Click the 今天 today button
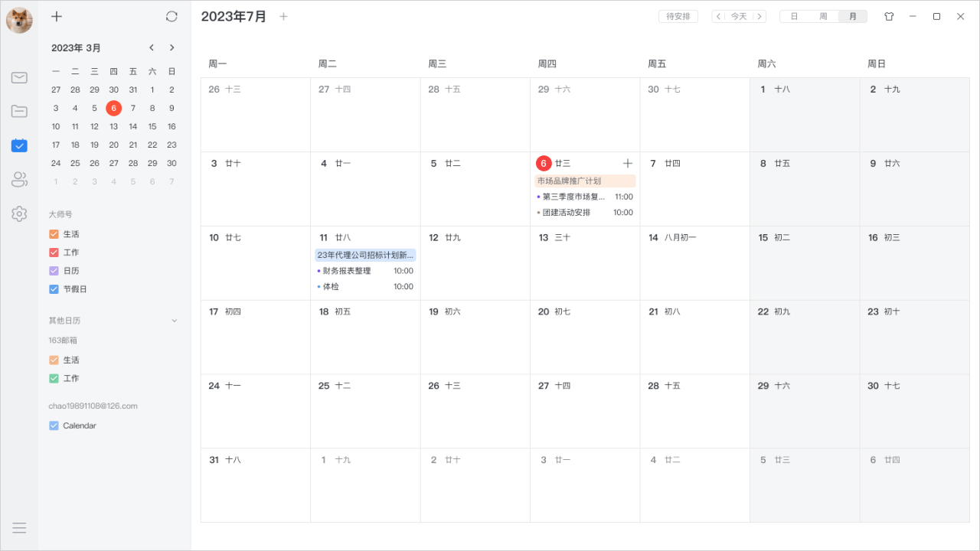 pyautogui.click(x=738, y=16)
